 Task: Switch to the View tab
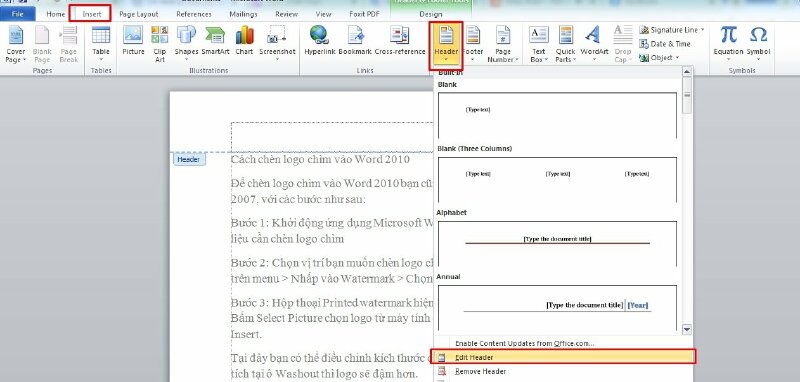(323, 14)
